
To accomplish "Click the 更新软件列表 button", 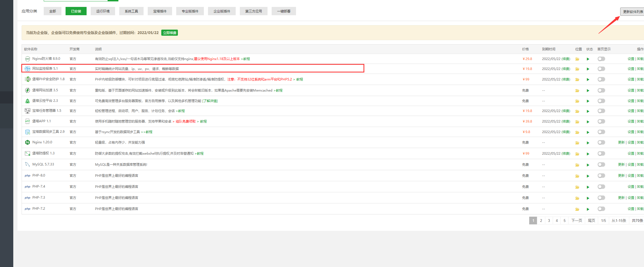I will tap(632, 12).
